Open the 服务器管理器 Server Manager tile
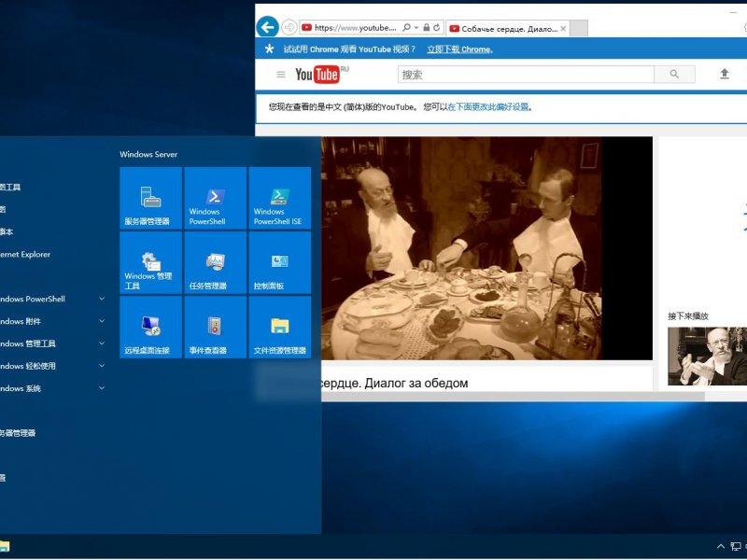Viewport: 747px width, 560px height. click(x=150, y=198)
